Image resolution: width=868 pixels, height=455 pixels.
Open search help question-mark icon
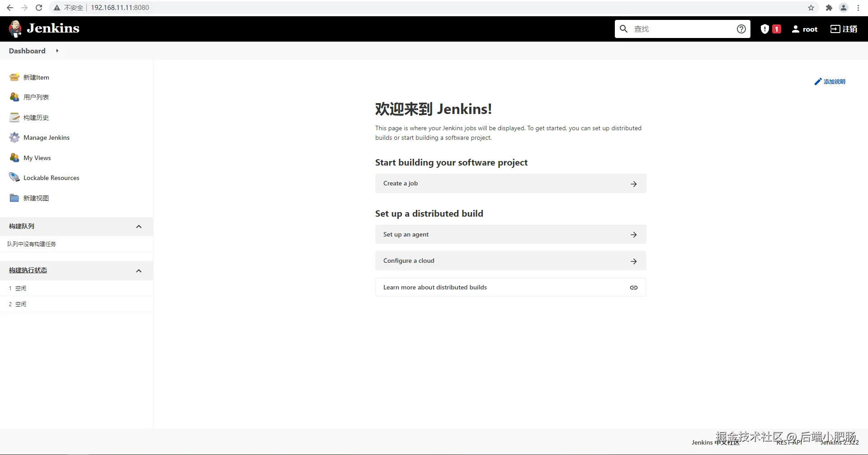pos(741,29)
